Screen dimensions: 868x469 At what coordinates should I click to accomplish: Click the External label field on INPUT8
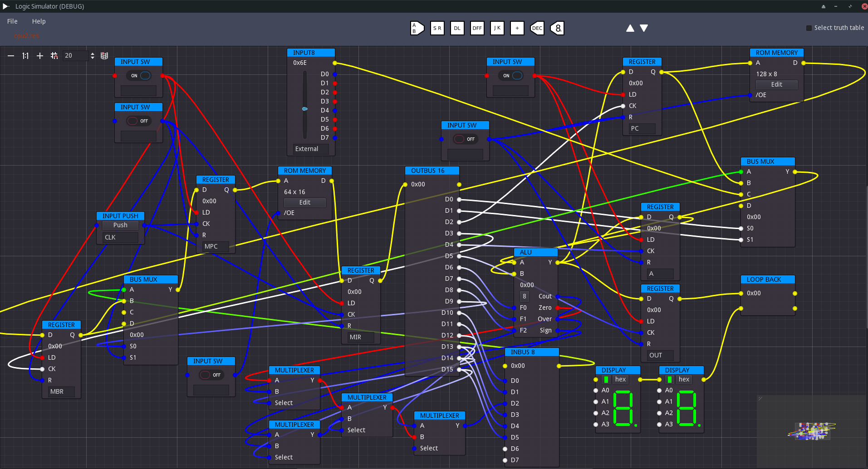point(311,149)
